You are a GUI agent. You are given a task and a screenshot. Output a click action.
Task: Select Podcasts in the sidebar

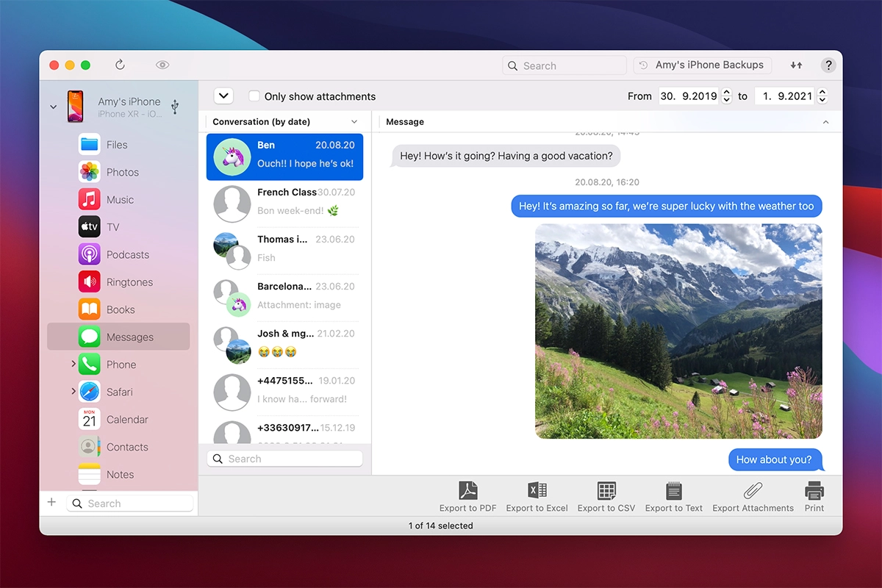(x=128, y=254)
